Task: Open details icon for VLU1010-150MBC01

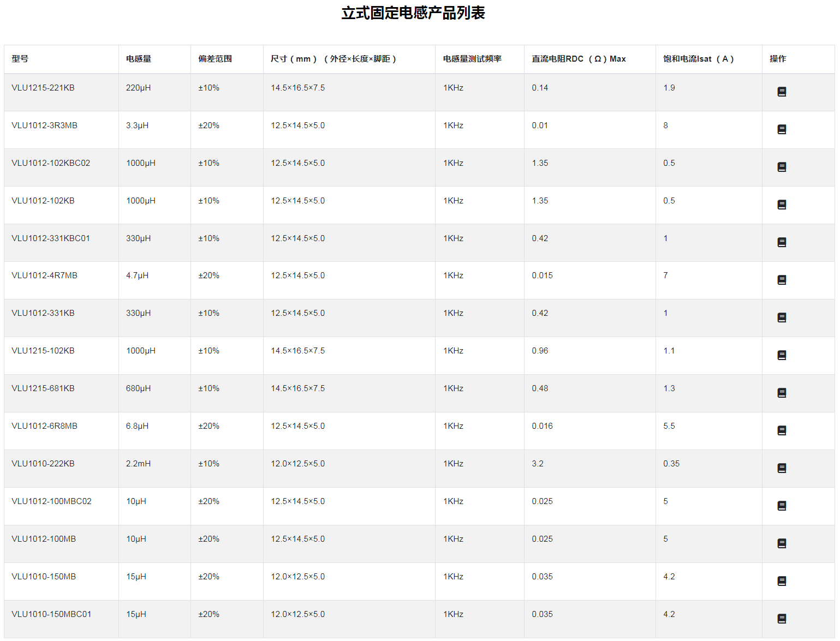Action: click(x=782, y=619)
